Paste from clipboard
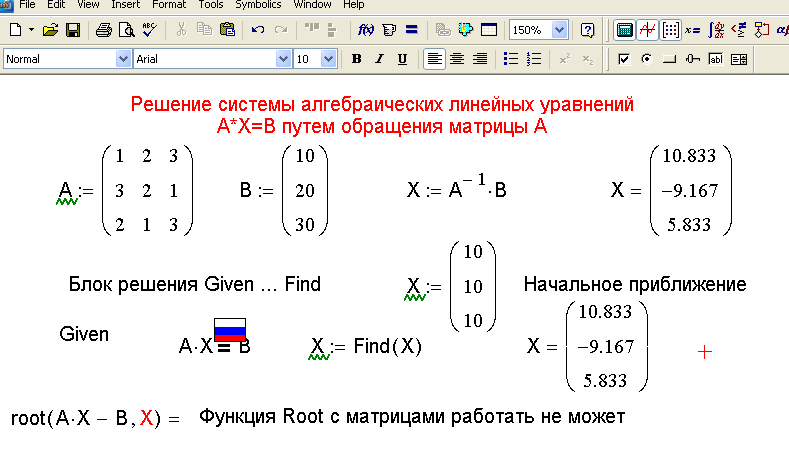Screen dimensions: 789x457 click(227, 30)
